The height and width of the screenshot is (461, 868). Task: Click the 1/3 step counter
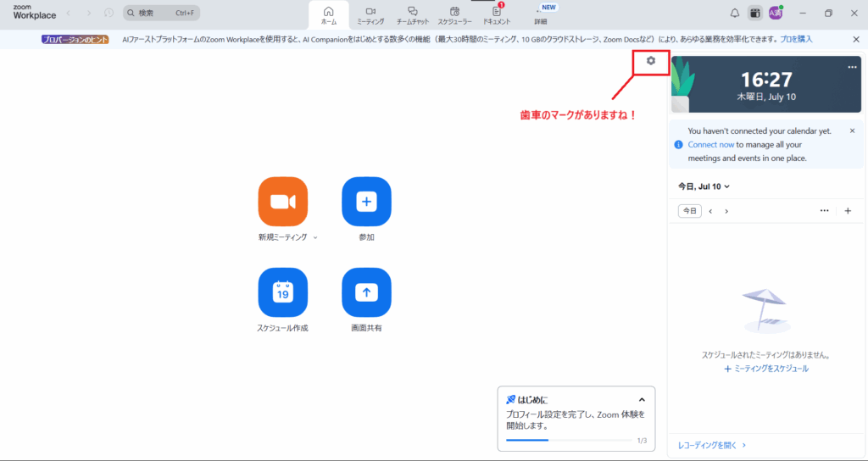pos(642,441)
